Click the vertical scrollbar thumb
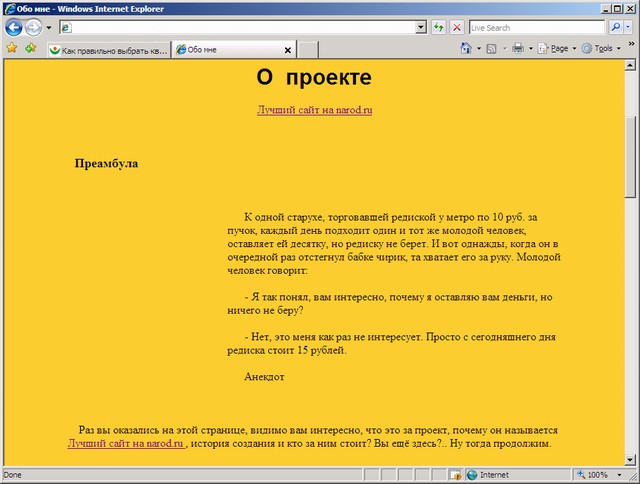The image size is (640, 484). coord(630,157)
